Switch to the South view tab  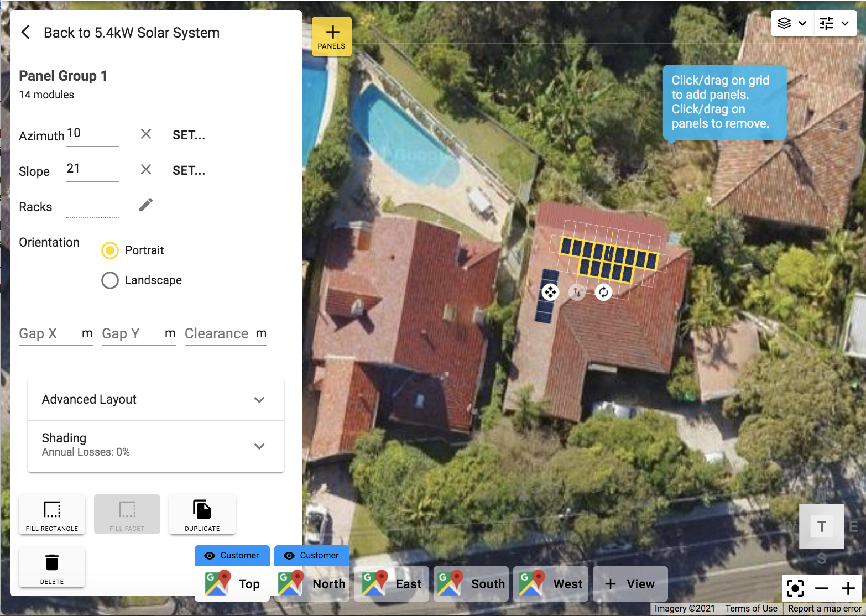471,584
